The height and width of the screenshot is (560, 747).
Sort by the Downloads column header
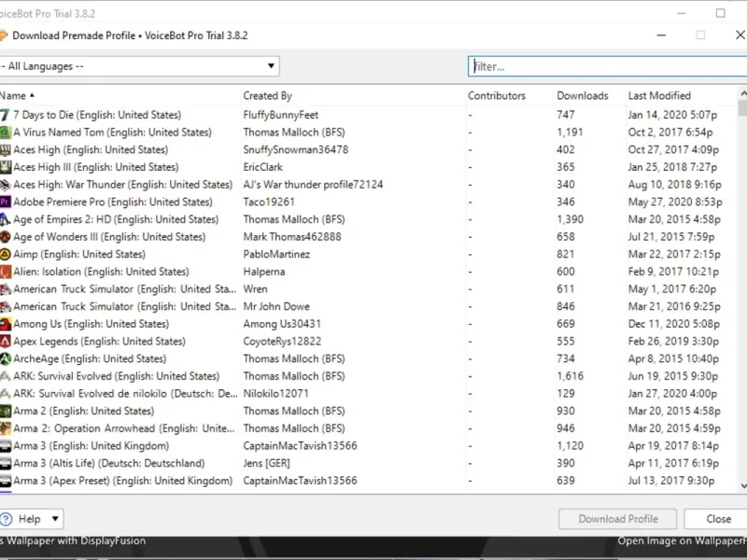(x=582, y=96)
